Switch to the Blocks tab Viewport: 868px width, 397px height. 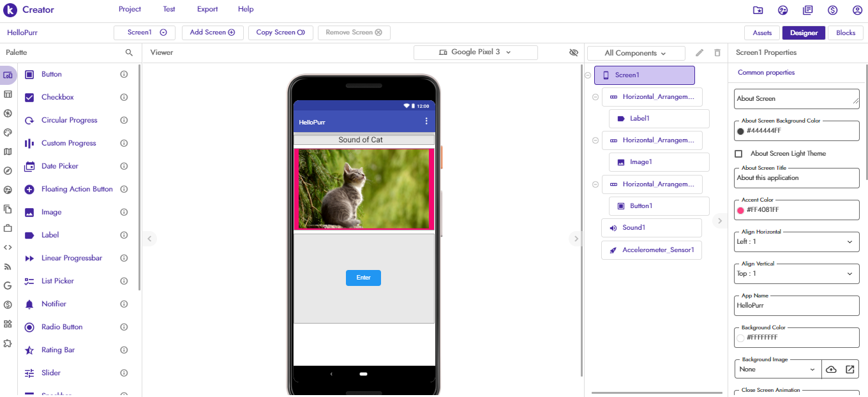point(846,33)
